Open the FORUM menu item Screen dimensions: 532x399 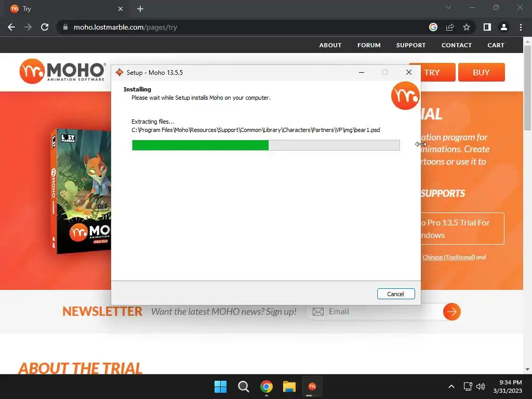coord(369,45)
